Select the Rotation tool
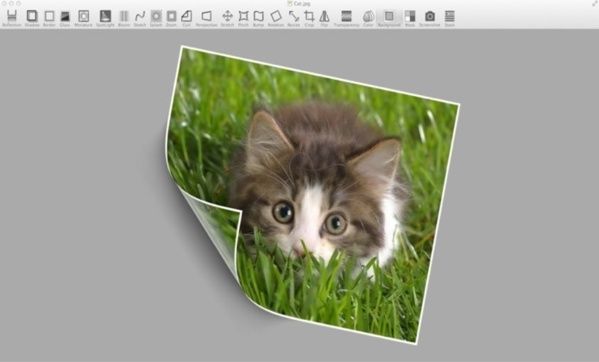 point(276,18)
